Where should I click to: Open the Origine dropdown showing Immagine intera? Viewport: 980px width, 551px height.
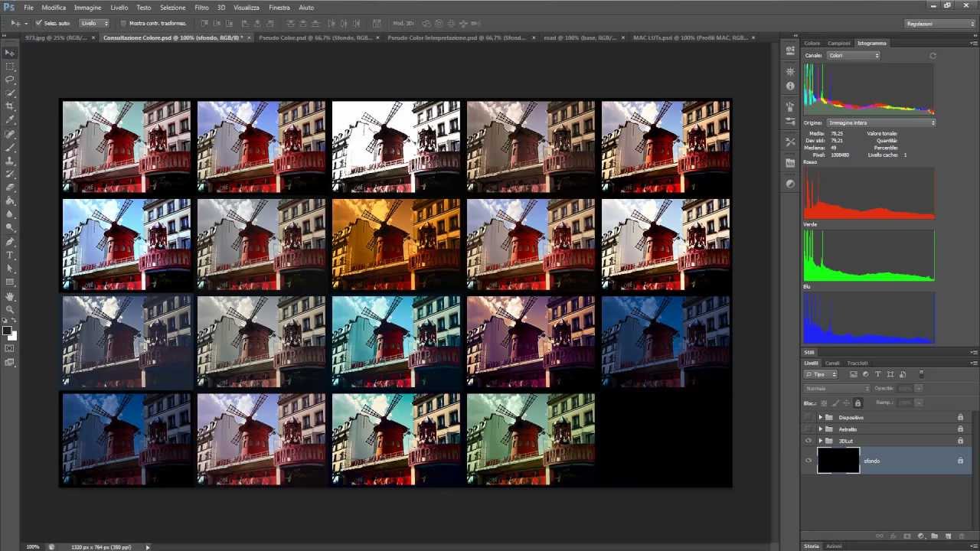(x=880, y=122)
